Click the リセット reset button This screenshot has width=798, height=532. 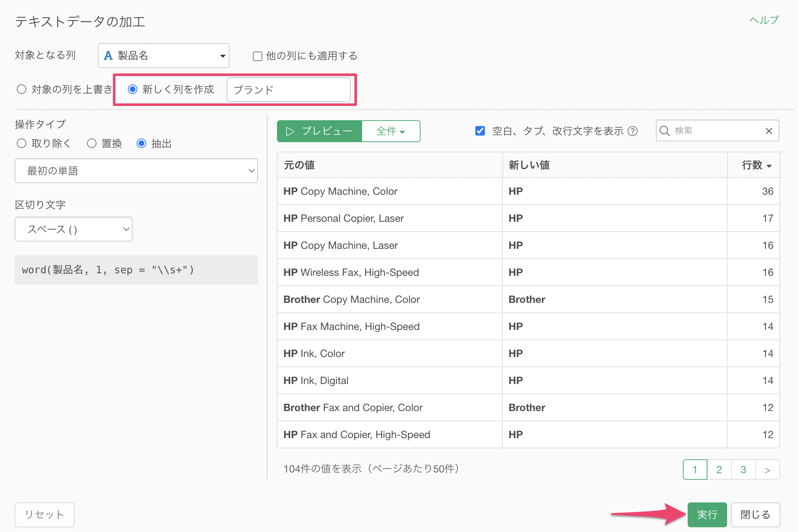[x=45, y=514]
